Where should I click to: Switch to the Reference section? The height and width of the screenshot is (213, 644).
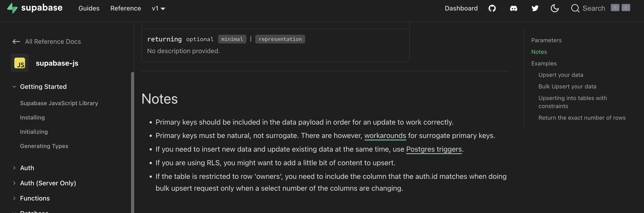click(125, 8)
